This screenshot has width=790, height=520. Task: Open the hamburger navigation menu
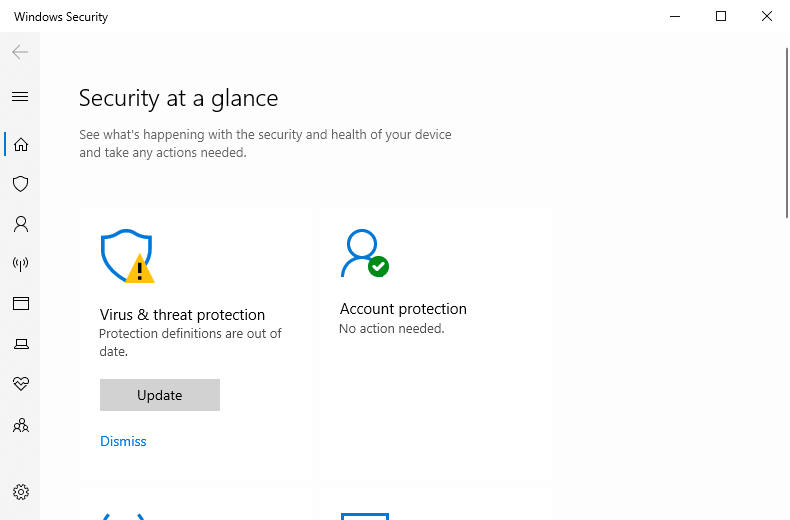(x=20, y=96)
